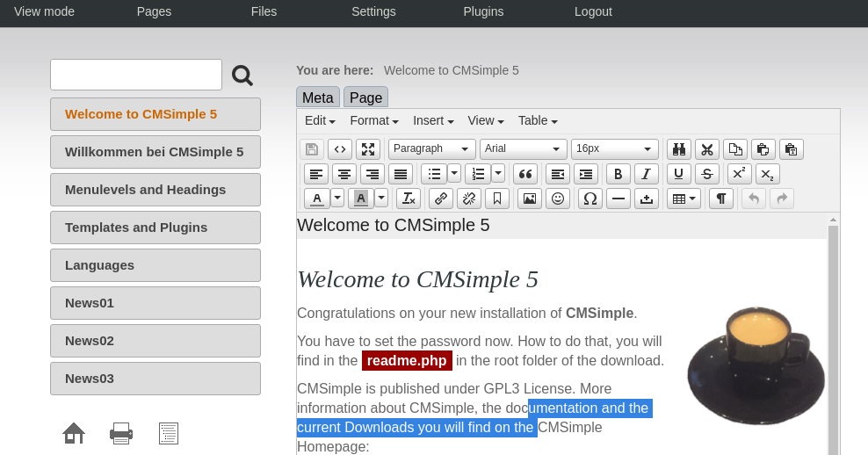Insert a special character with Omega icon
The width and height of the screenshot is (868, 455).
tap(590, 199)
